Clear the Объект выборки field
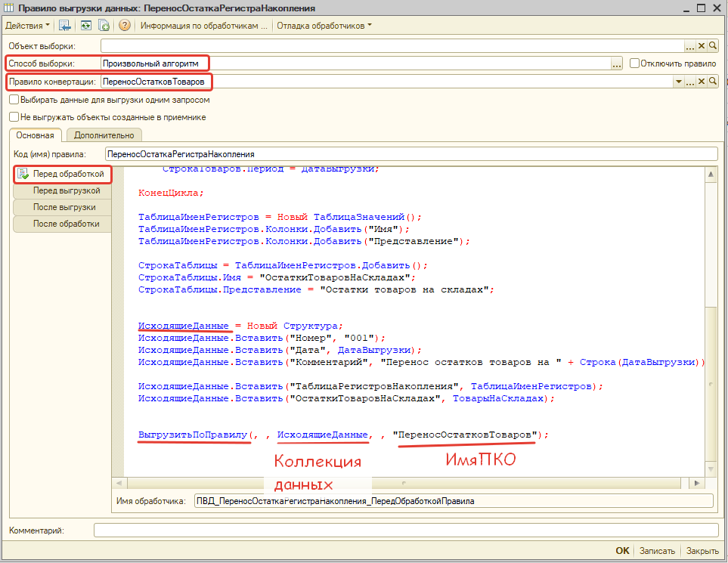The height and width of the screenshot is (563, 728). [x=702, y=46]
